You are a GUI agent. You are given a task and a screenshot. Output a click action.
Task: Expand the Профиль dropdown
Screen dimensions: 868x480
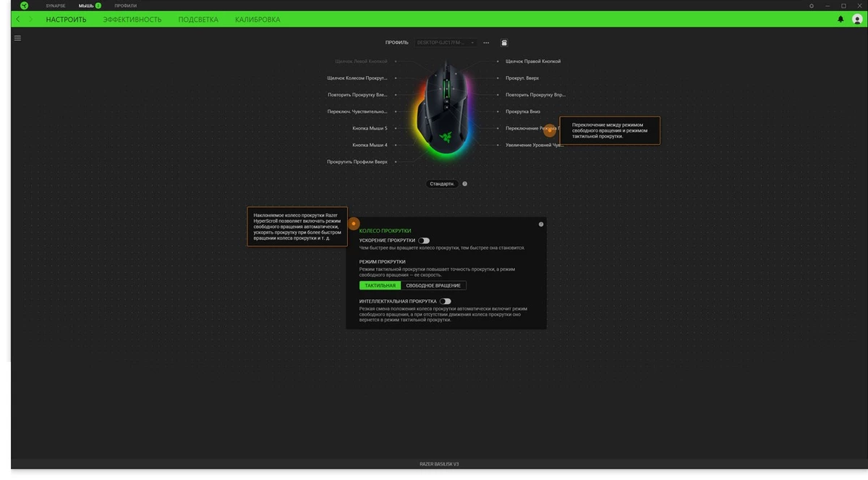[446, 43]
